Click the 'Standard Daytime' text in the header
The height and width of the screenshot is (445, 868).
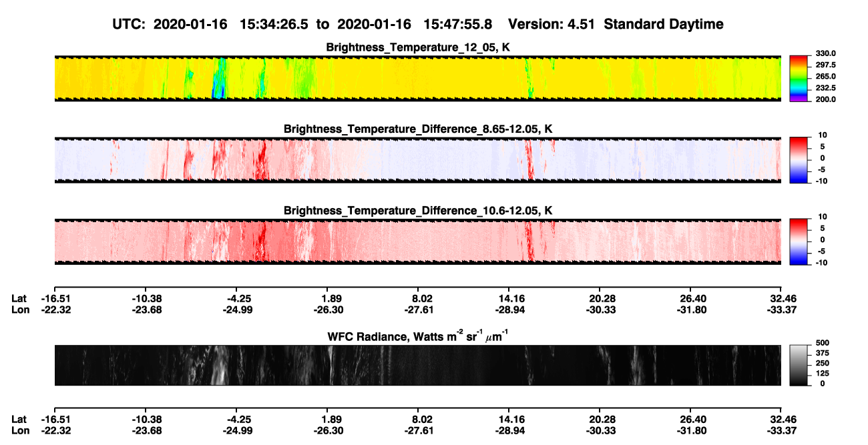[x=662, y=24]
